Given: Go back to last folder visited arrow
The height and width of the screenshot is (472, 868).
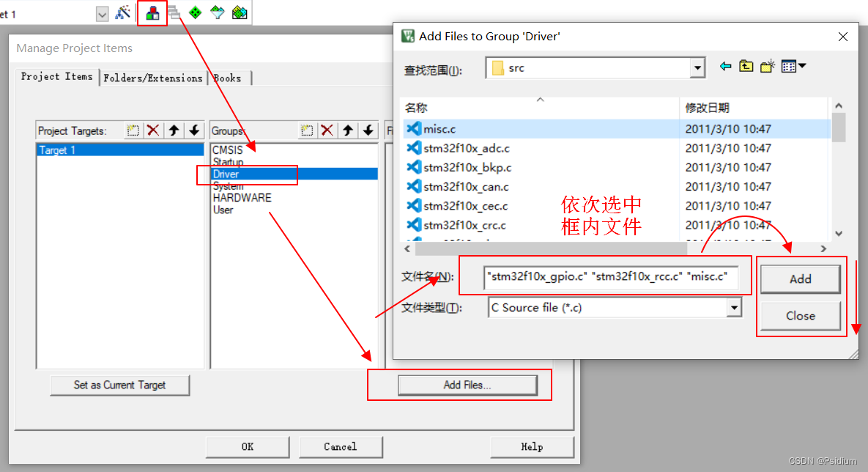Looking at the screenshot, I should pos(725,67).
